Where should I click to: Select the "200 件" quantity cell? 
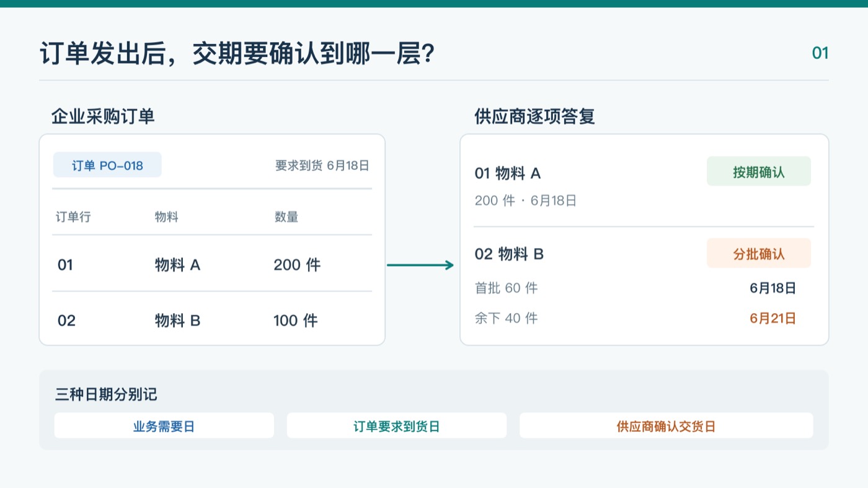297,265
